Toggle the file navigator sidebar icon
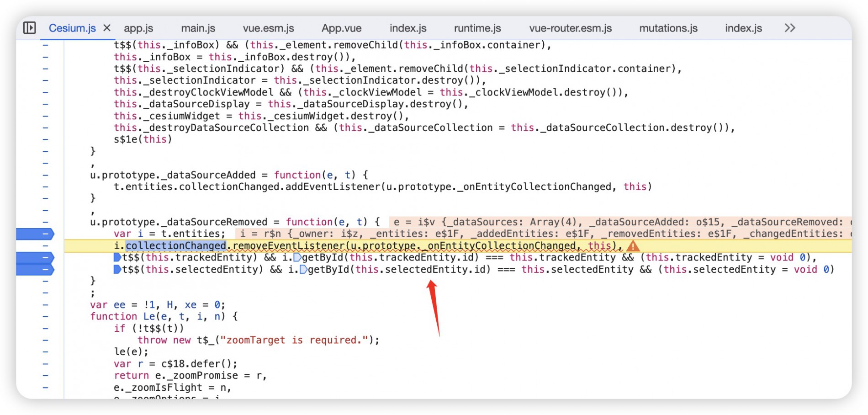 click(x=30, y=28)
